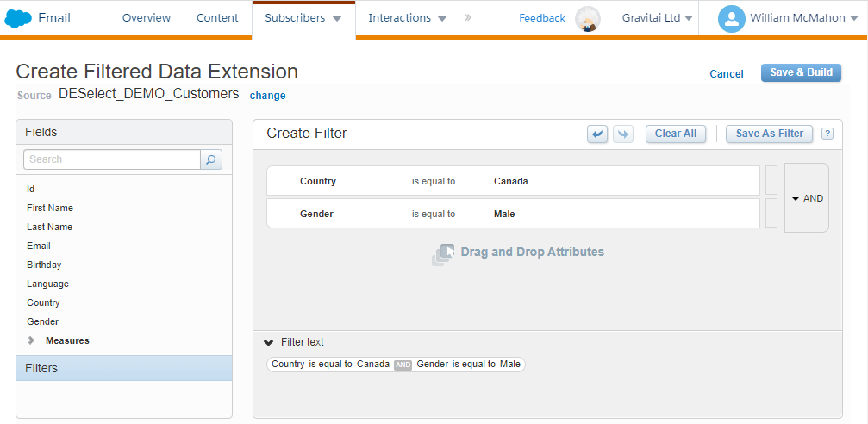The width and height of the screenshot is (868, 424).
Task: Click the Einstein avatar icon
Action: 588,19
